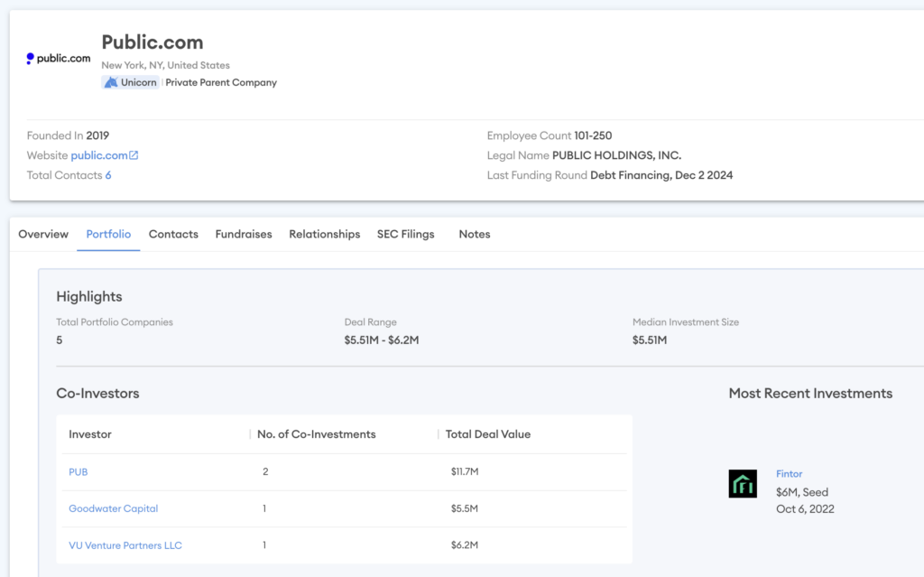Click the location text New York, NY, United States
The width and height of the screenshot is (924, 577).
(x=166, y=66)
